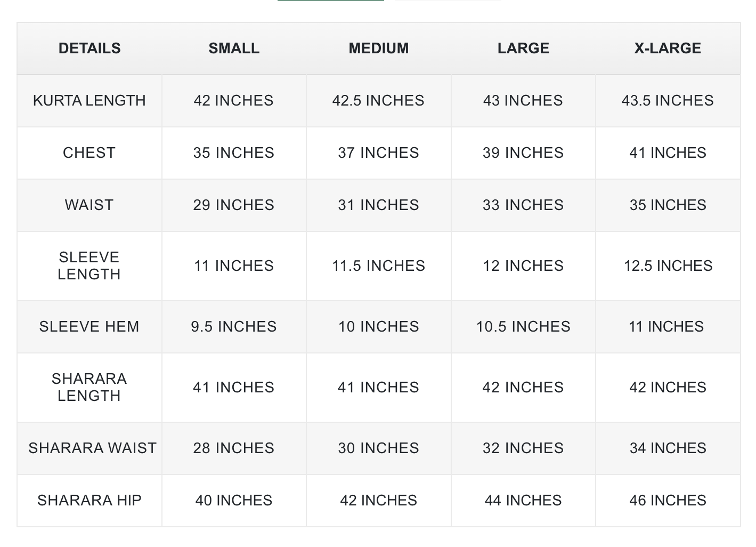756x547 pixels.
Task: Select the SLEEVE LENGTH row label
Action: click(x=90, y=266)
